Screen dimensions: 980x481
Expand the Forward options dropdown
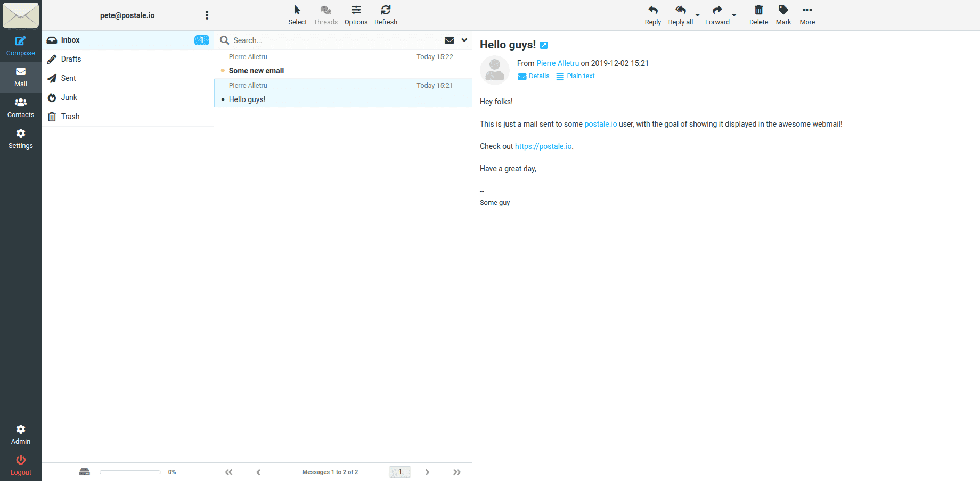point(734,16)
